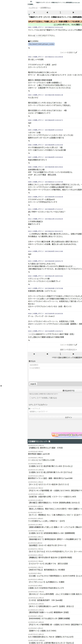This screenshot has height=644, width=82.
Task: Click the reply arrow under post 0001
Action: coord(29,48)
